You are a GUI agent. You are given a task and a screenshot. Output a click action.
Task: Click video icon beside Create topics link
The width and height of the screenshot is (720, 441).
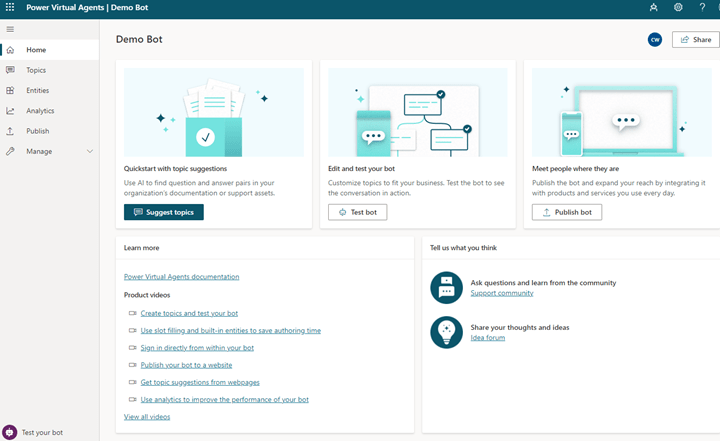(x=133, y=313)
